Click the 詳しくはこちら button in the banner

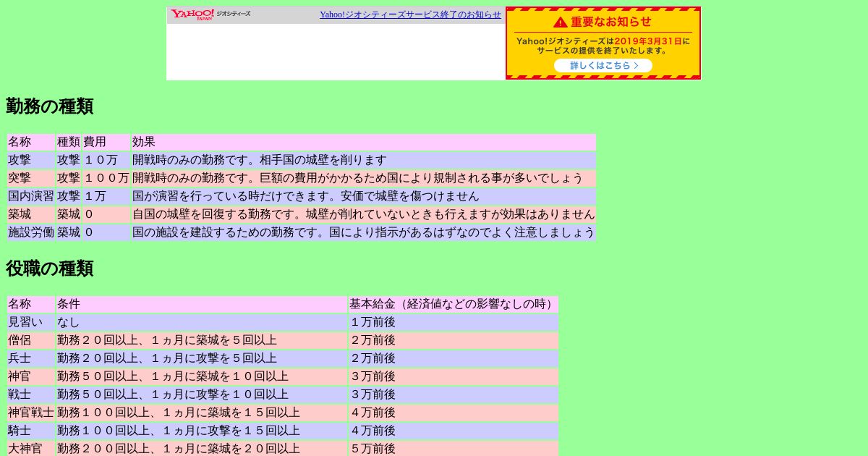click(603, 65)
